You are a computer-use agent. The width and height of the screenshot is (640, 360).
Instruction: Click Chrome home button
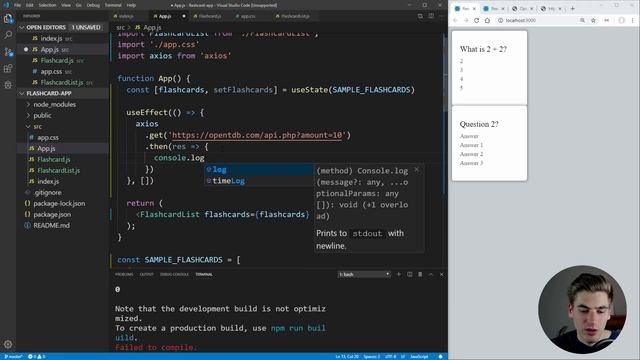coord(487,20)
